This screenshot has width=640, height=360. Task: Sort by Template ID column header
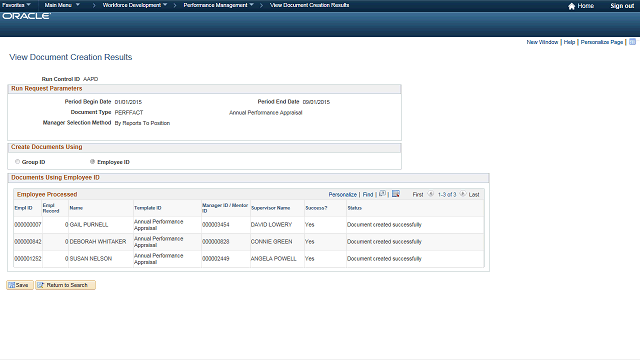147,208
